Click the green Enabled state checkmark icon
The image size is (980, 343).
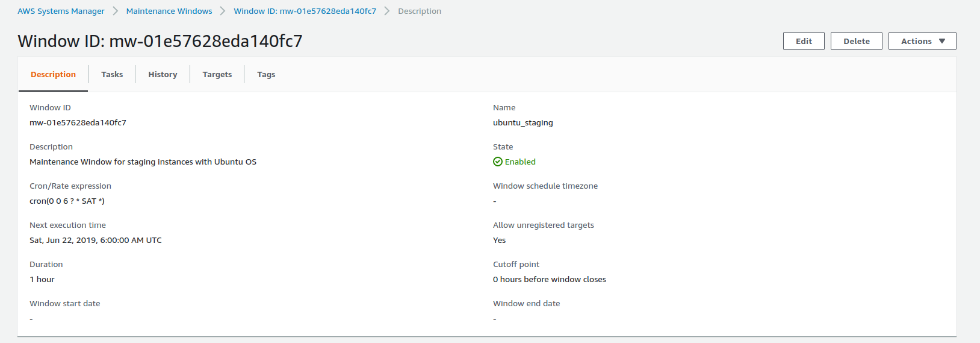click(497, 162)
